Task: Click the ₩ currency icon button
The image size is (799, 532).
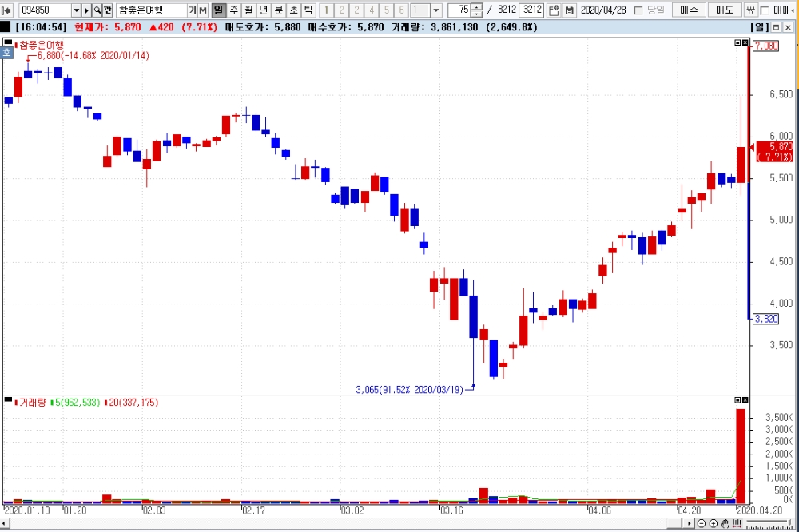Action: 750,10
